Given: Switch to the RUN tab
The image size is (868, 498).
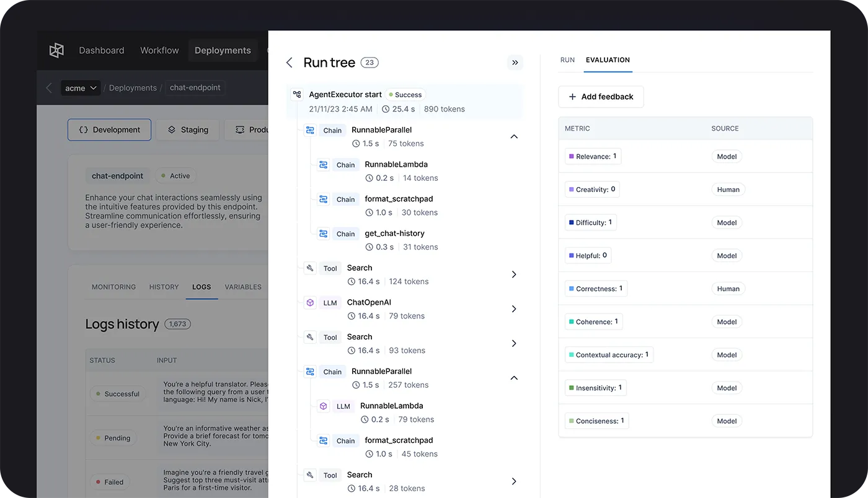Looking at the screenshot, I should coord(567,60).
